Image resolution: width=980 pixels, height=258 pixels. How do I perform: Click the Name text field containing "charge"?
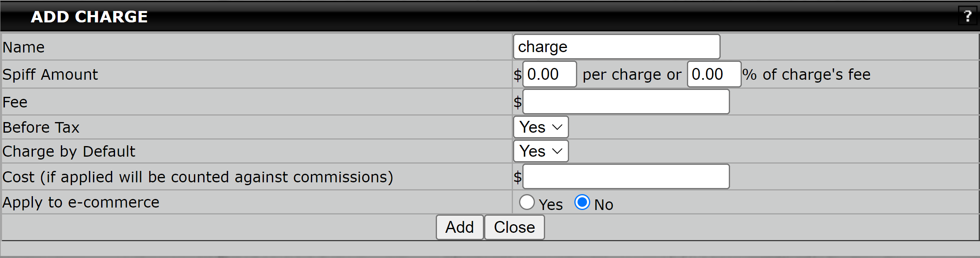[617, 47]
